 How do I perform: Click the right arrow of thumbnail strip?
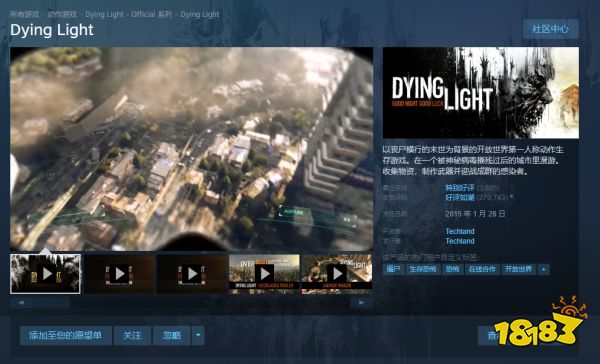click(x=361, y=302)
